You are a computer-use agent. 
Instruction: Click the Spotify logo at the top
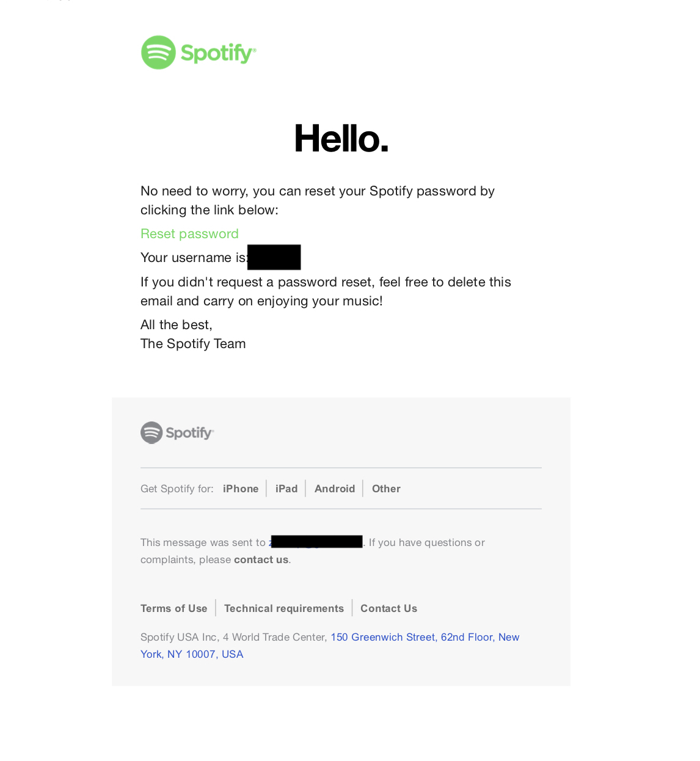point(198,53)
